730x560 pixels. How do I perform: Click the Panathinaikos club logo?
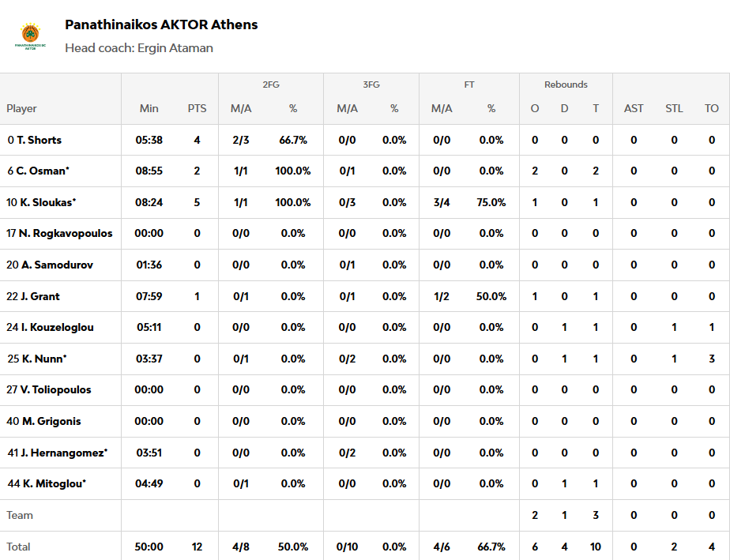point(30,36)
